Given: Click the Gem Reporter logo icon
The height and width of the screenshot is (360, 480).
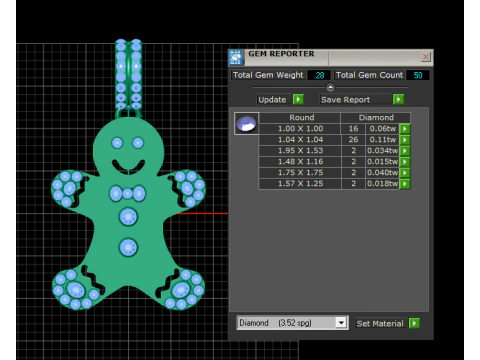Looking at the screenshot, I should tap(236, 58).
